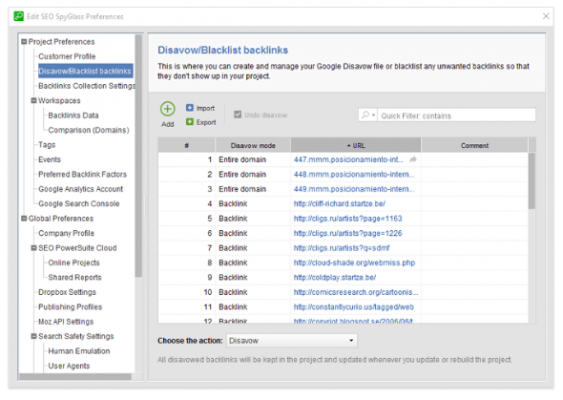This screenshot has width=563, height=400.
Task: Sort by the Comment column header
Action: [x=475, y=145]
